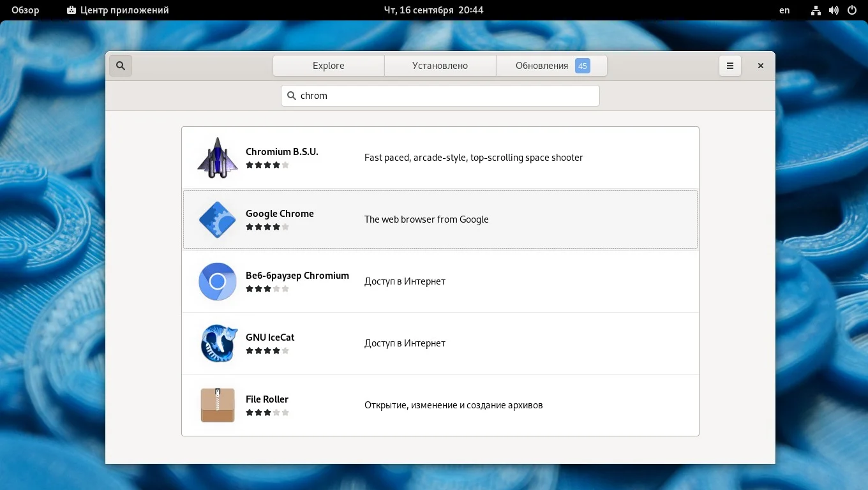
Task: Open the Установлено tab
Action: [440, 65]
